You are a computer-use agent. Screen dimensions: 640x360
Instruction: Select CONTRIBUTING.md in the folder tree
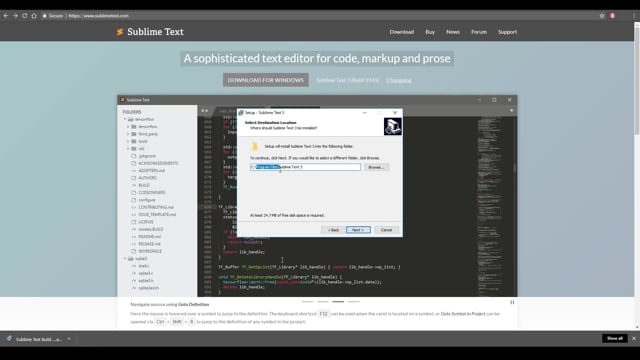click(x=156, y=207)
